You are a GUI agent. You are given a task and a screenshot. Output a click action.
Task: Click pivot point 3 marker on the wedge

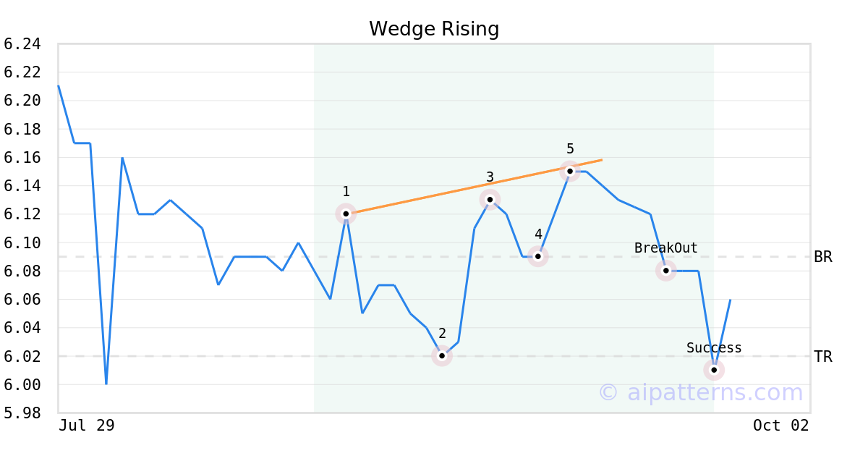click(x=490, y=199)
